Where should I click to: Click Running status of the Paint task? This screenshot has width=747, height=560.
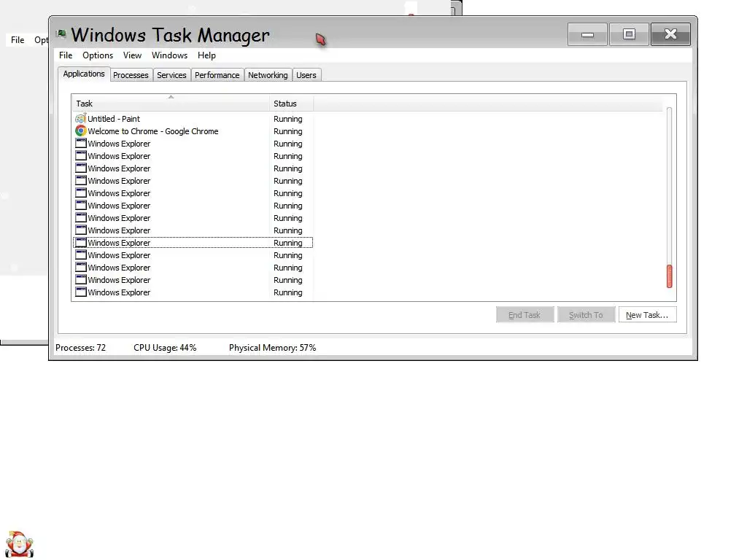pos(287,119)
